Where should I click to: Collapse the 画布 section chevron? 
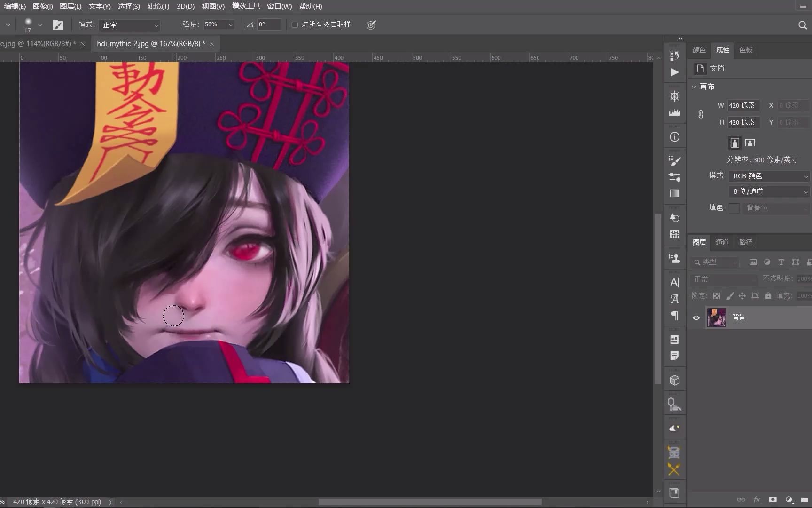[694, 87]
